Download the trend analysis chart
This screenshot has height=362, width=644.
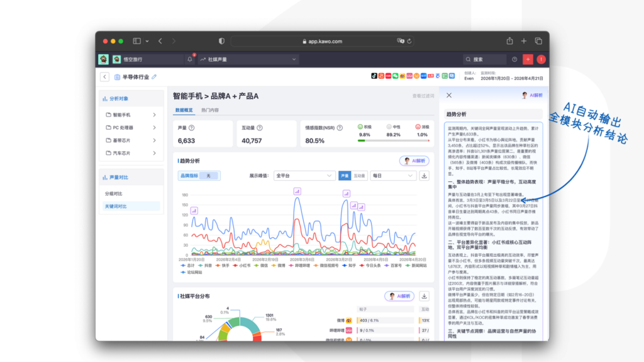point(425,176)
